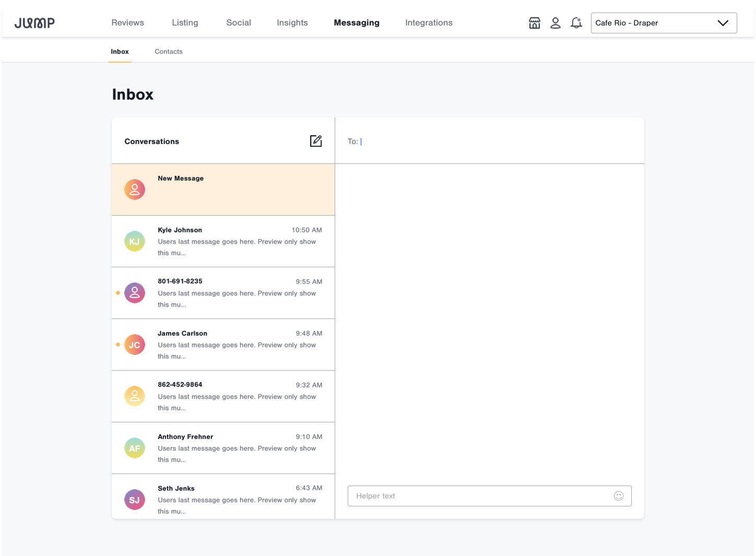
Task: Open the 862-452-9864 conversation
Action: [223, 396]
